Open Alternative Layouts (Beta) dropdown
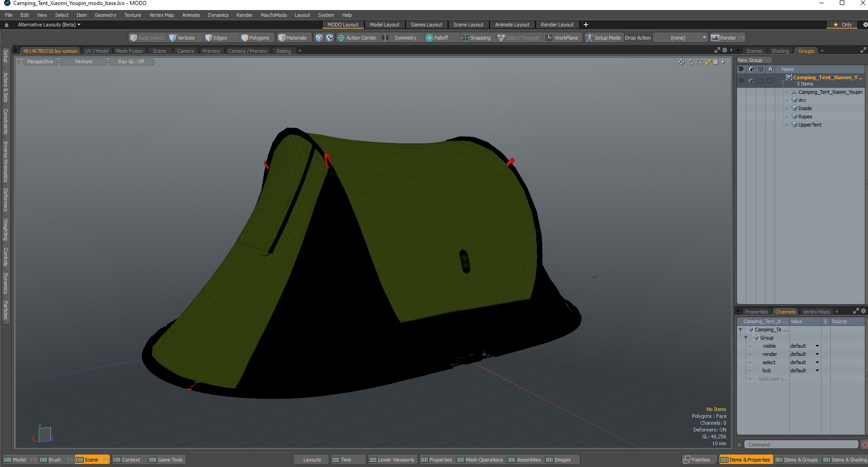Viewport: 868px width, 467px height. pyautogui.click(x=49, y=25)
